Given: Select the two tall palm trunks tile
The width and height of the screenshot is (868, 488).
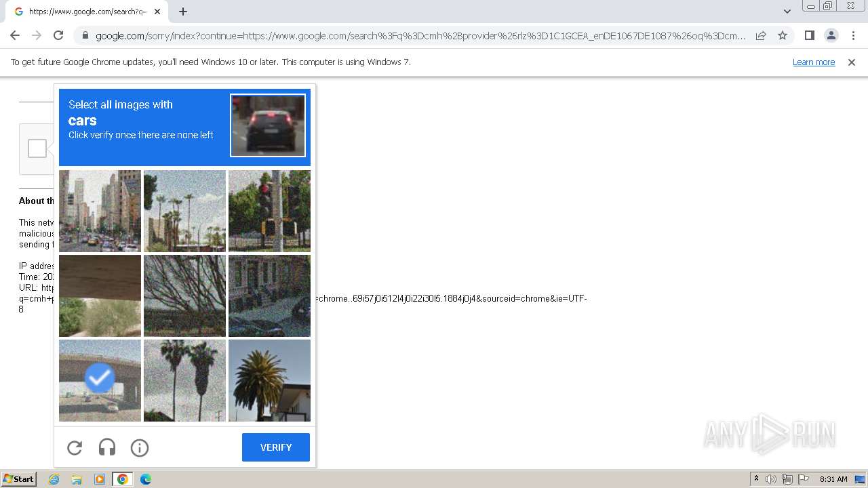Looking at the screenshot, I should (x=184, y=380).
